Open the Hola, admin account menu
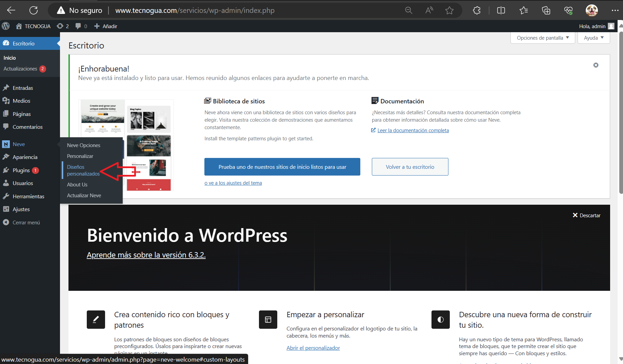 pos(596,26)
